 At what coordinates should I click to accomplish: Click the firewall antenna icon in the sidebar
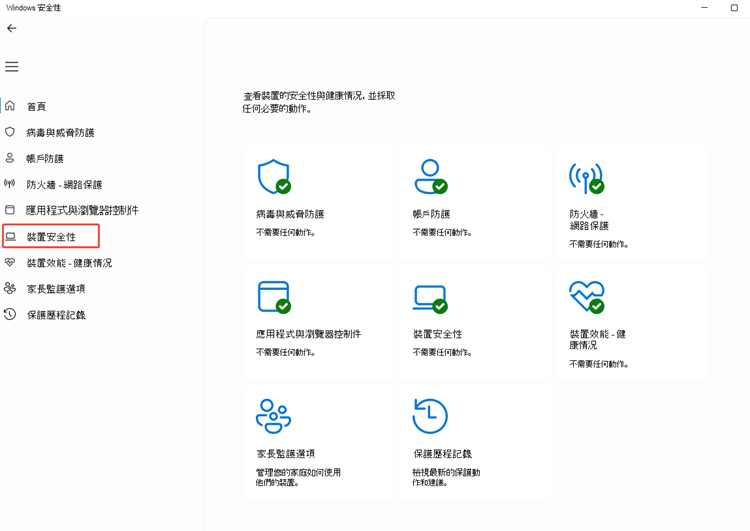click(10, 184)
